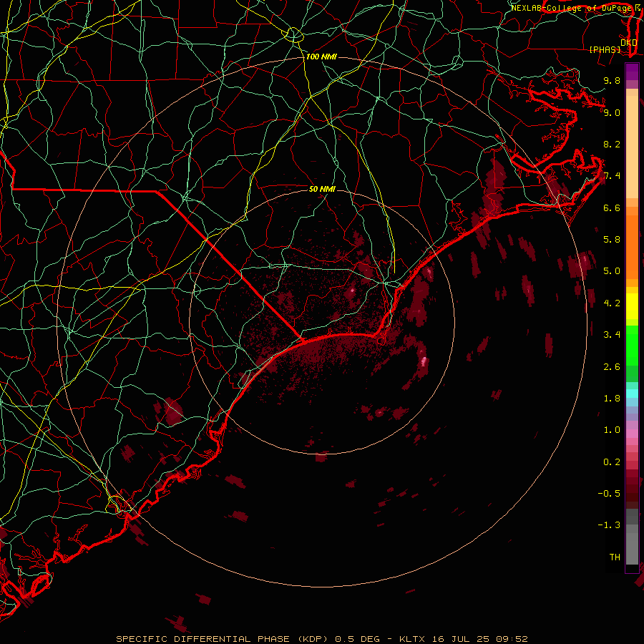644x644 pixels.
Task: Click the 1.8 scale value label
Action: [612, 399]
